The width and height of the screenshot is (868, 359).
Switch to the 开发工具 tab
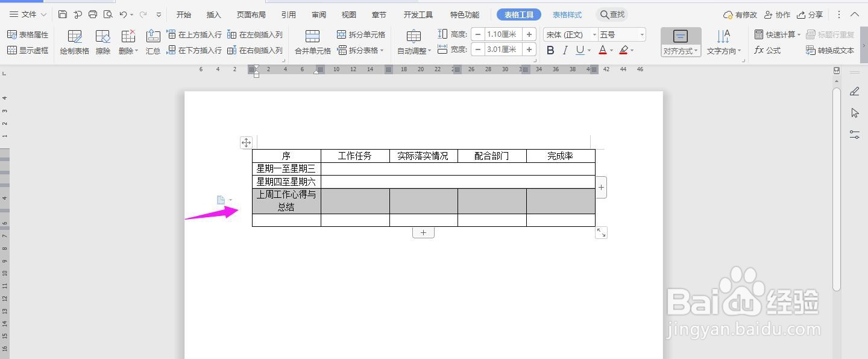click(x=418, y=14)
